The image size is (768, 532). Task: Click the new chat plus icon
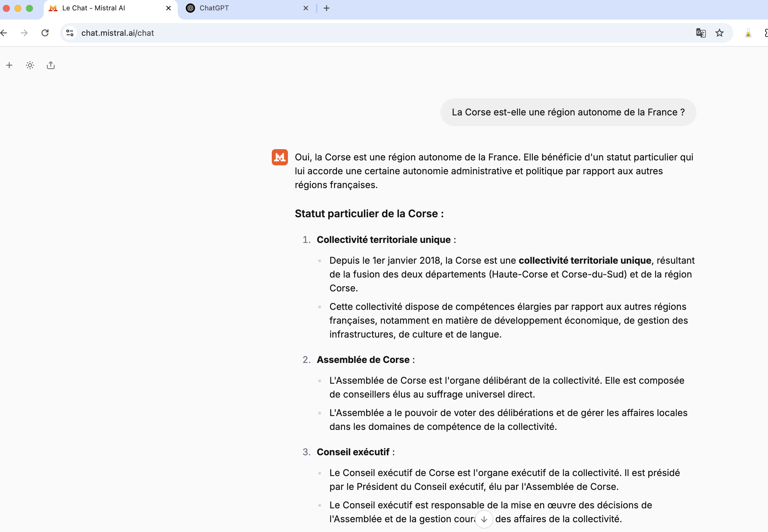9,65
